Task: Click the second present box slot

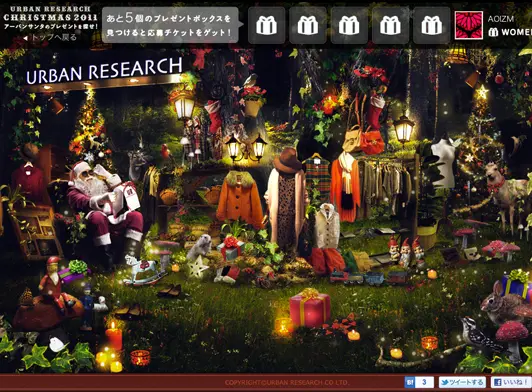Action: coord(308,25)
